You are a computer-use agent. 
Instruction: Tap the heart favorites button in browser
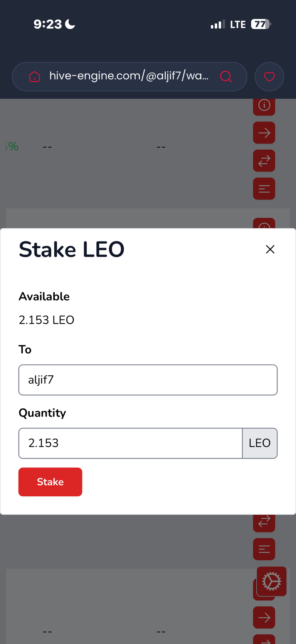(269, 77)
